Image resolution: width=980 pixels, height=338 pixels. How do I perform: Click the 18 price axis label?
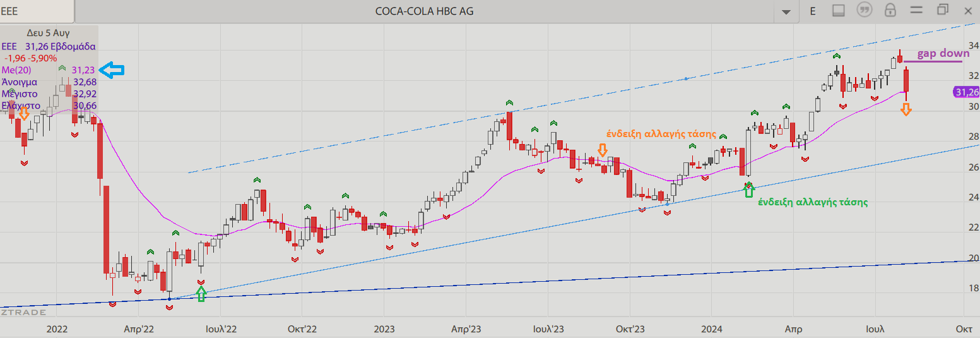coord(974,288)
